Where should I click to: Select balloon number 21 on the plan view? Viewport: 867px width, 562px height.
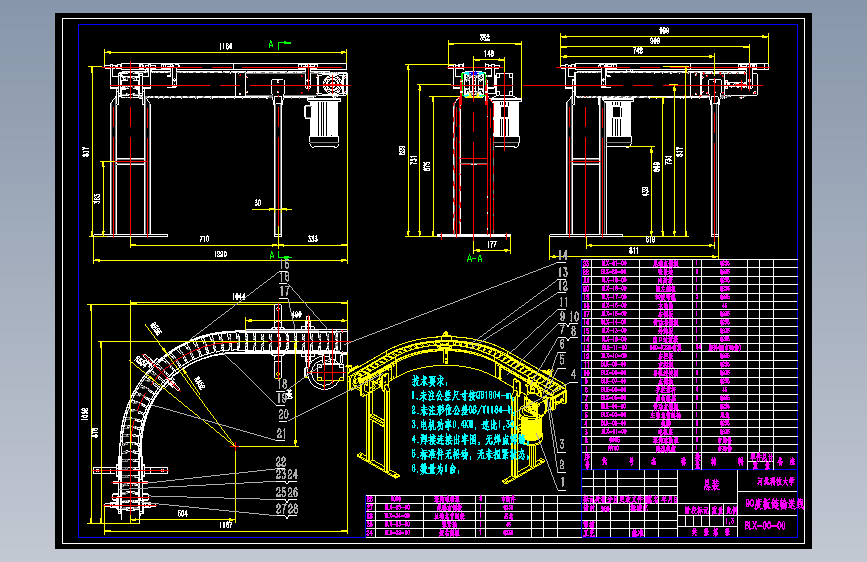tap(281, 434)
